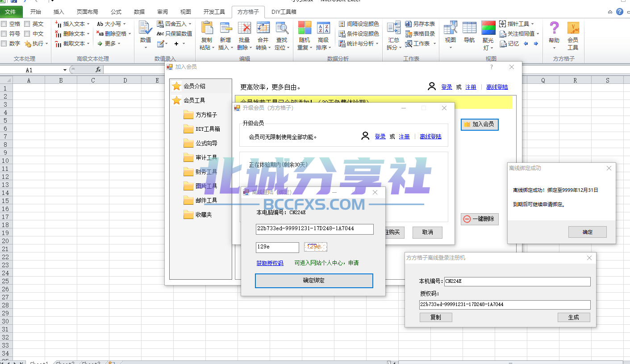This screenshot has height=364, width=630.
Task: Tick the 中文 checkbox
Action: [x=27, y=33]
